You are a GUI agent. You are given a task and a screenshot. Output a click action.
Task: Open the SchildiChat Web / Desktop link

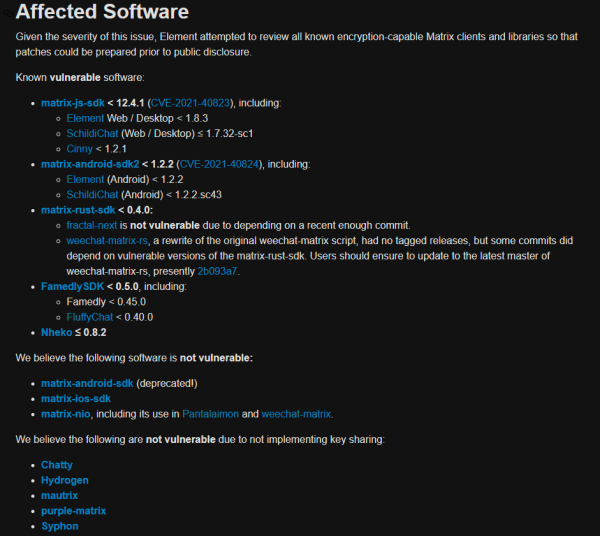point(94,133)
